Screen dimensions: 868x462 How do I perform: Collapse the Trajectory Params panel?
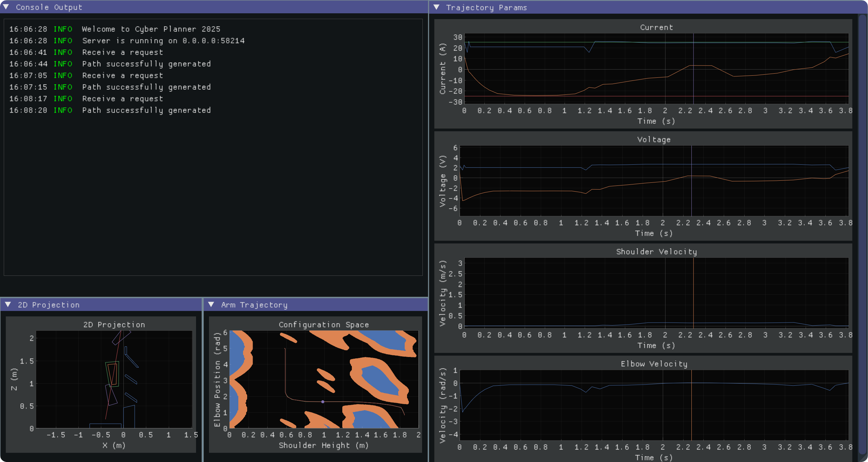coord(436,7)
